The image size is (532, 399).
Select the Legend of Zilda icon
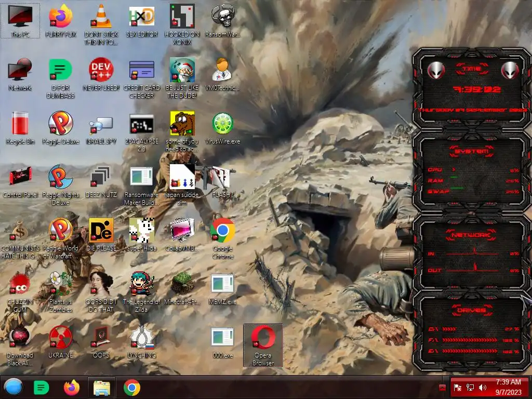pyautogui.click(x=142, y=292)
